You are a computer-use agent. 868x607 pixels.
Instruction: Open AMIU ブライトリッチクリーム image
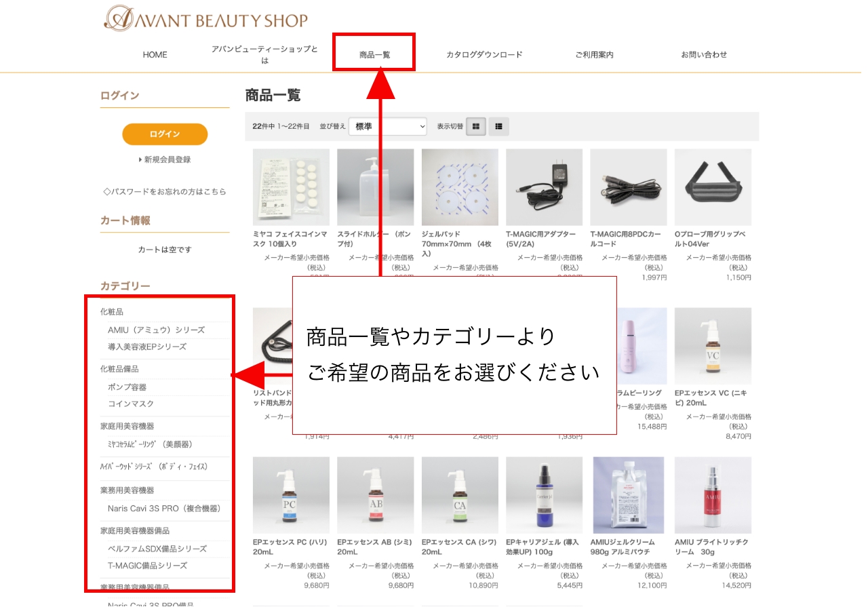pos(713,495)
